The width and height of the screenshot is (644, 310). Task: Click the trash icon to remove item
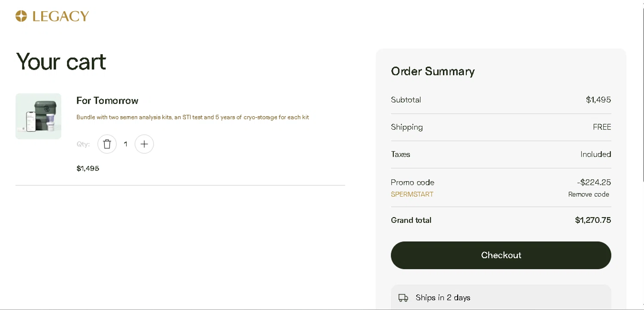coord(107,144)
